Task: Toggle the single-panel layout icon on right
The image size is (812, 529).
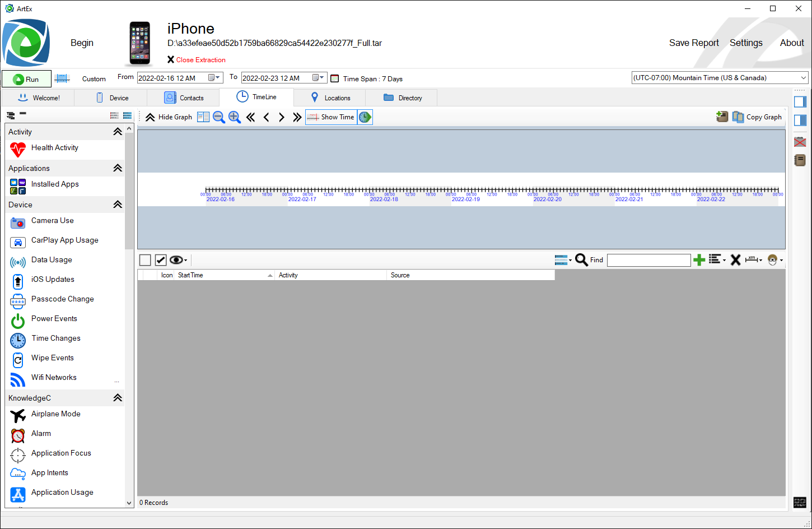Action: pyautogui.click(x=800, y=101)
